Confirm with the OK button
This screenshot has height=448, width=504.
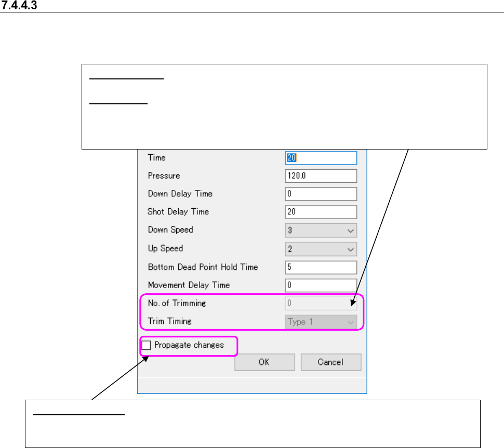(264, 362)
